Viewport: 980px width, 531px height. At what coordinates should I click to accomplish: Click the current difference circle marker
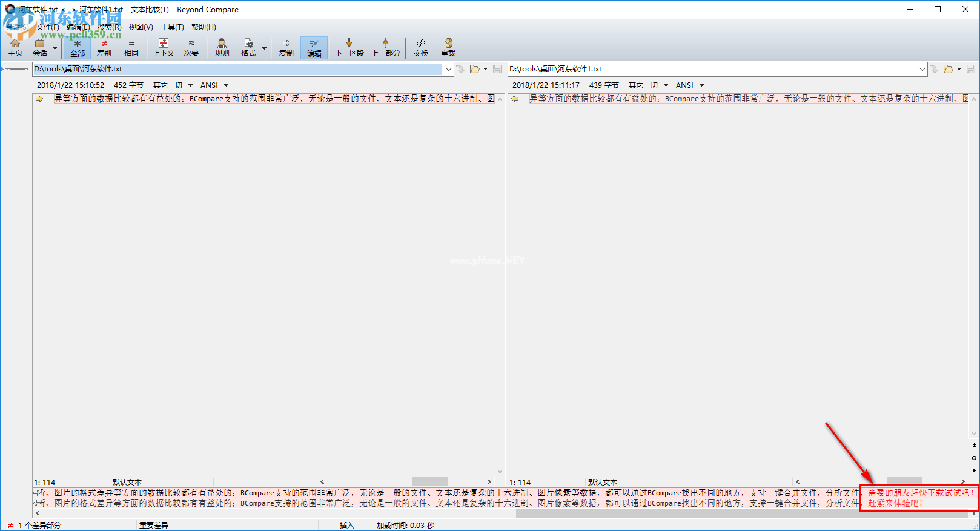974,458
